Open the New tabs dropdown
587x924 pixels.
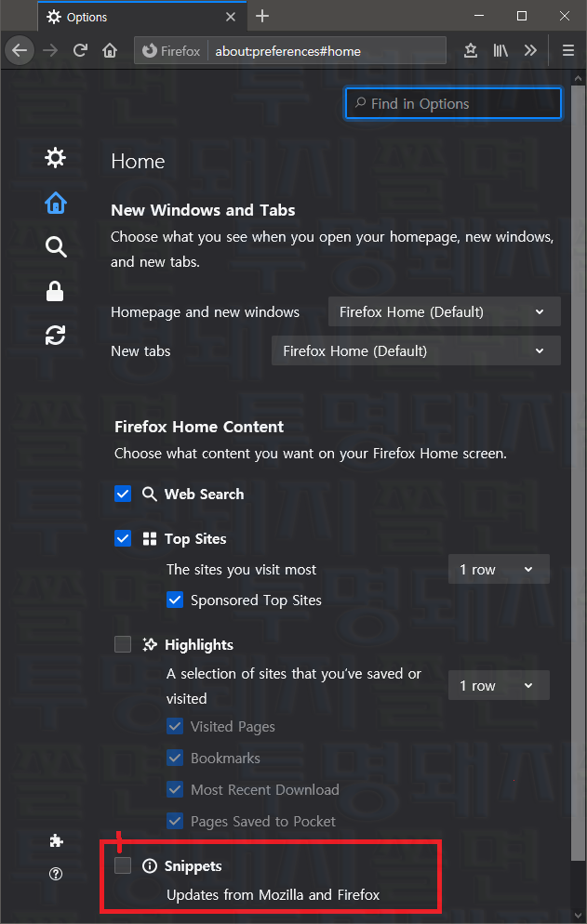416,350
